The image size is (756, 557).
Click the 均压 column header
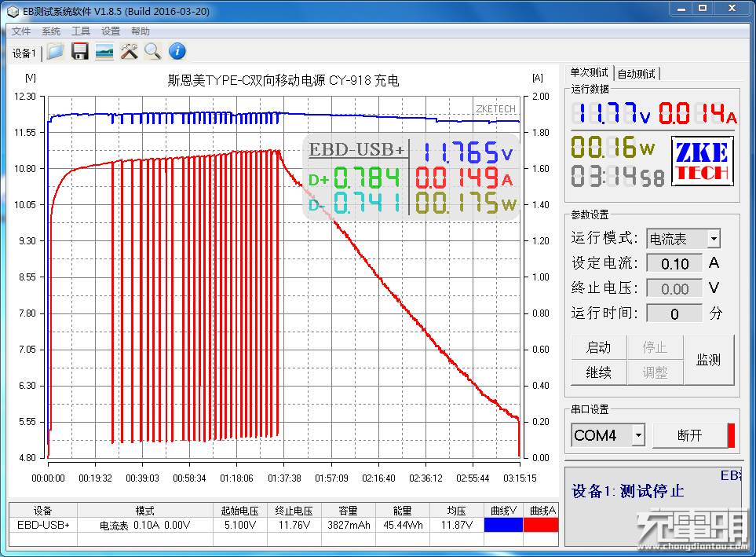point(457,511)
